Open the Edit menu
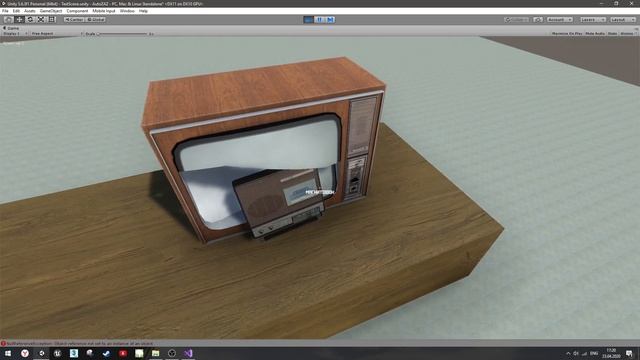The height and width of the screenshot is (360, 640). pos(16,11)
